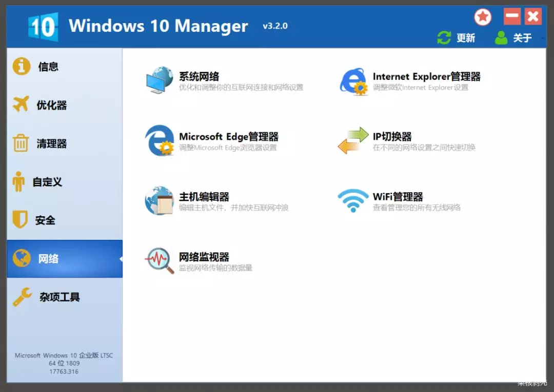Image resolution: width=554 pixels, height=392 pixels.
Task: Click the Windows 10 Manager title text
Action: 159,26
